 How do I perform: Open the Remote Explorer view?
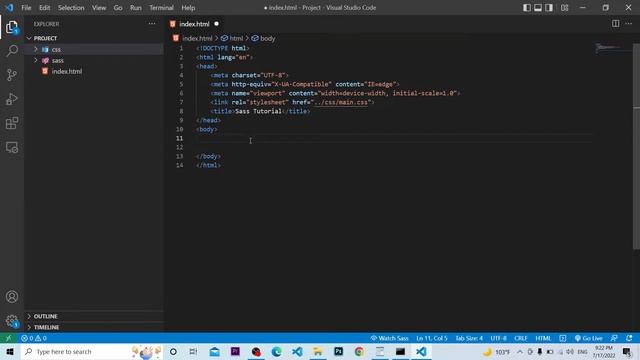pyautogui.click(x=12, y=147)
